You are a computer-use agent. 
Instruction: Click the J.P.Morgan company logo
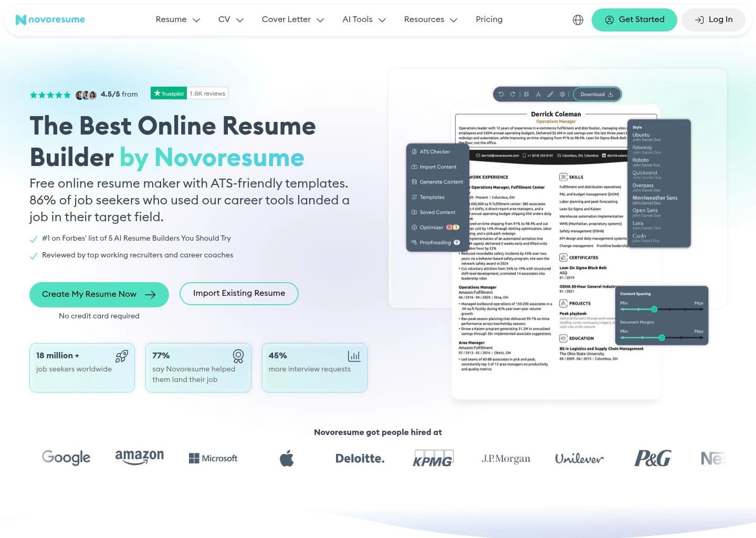506,459
